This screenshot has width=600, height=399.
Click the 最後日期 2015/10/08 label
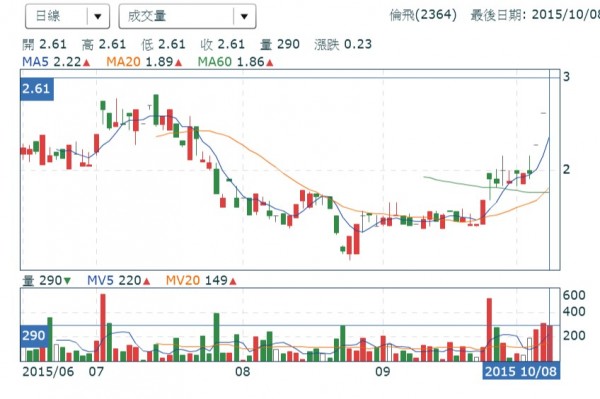(x=535, y=15)
